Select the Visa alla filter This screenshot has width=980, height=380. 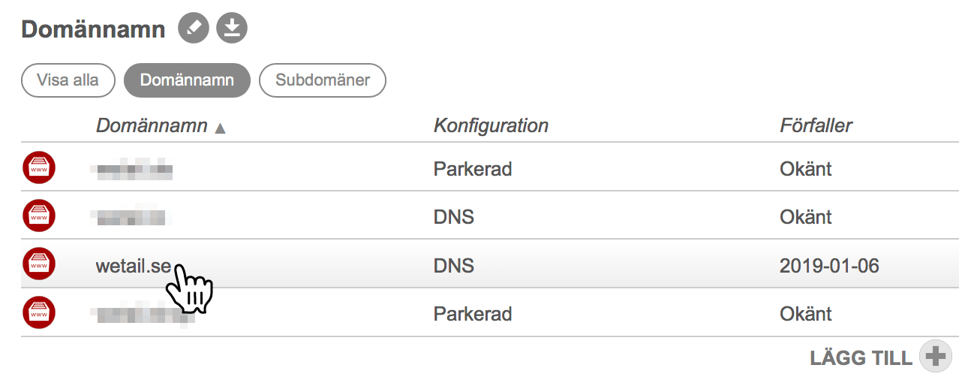tap(68, 80)
